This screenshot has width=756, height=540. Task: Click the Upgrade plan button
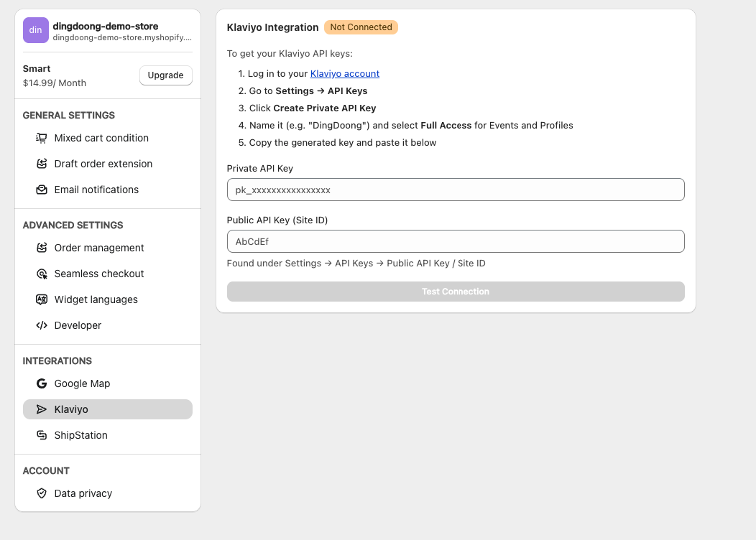tap(166, 75)
